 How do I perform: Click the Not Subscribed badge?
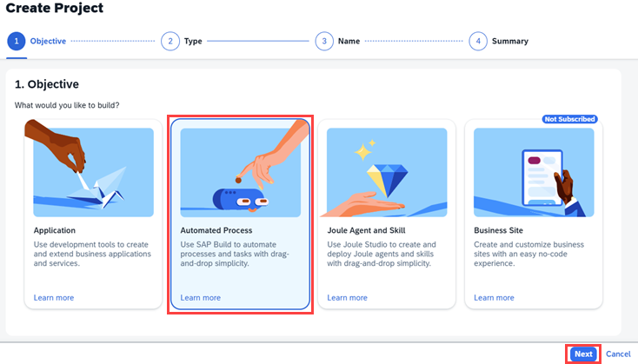569,119
